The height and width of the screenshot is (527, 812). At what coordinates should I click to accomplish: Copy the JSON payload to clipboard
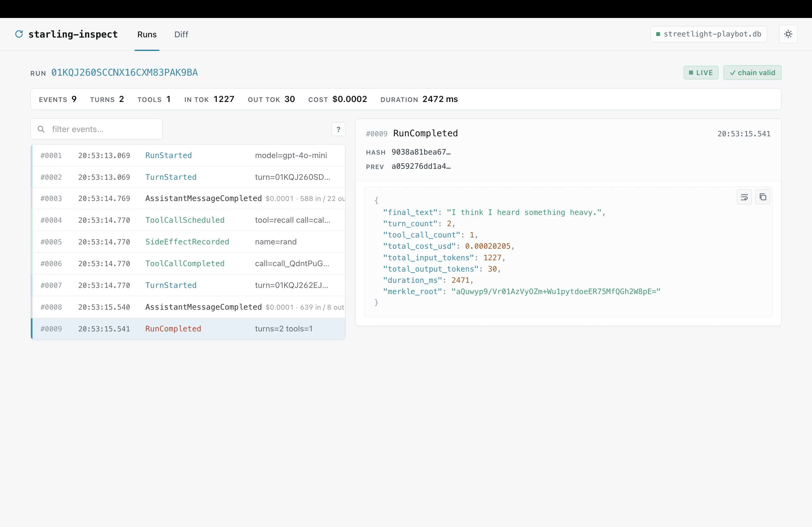coord(763,197)
